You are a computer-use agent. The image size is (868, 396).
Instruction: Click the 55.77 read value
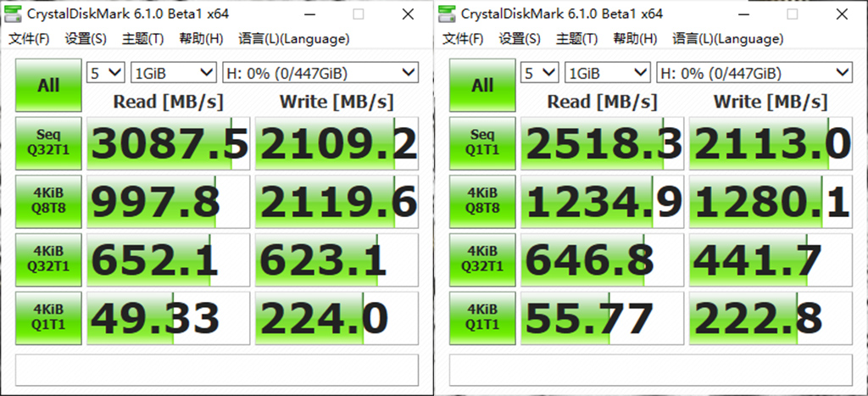(603, 317)
